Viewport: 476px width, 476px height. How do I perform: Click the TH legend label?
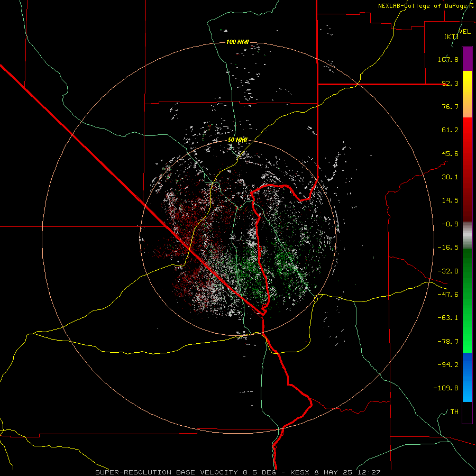tap(454, 412)
